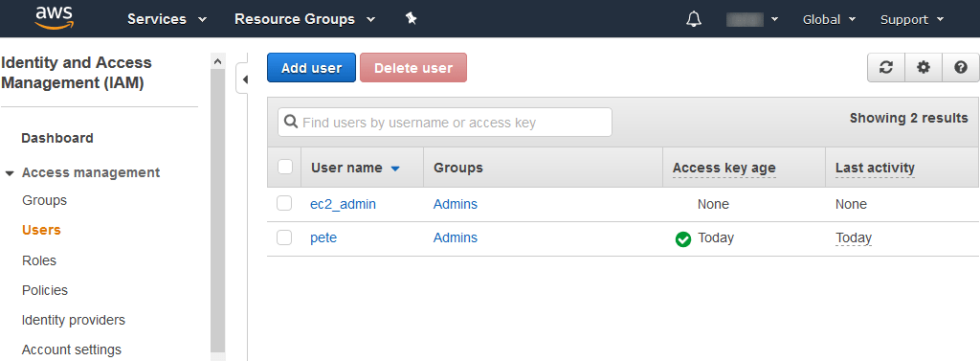
Task: Open Policies in the sidebar
Action: tap(45, 290)
